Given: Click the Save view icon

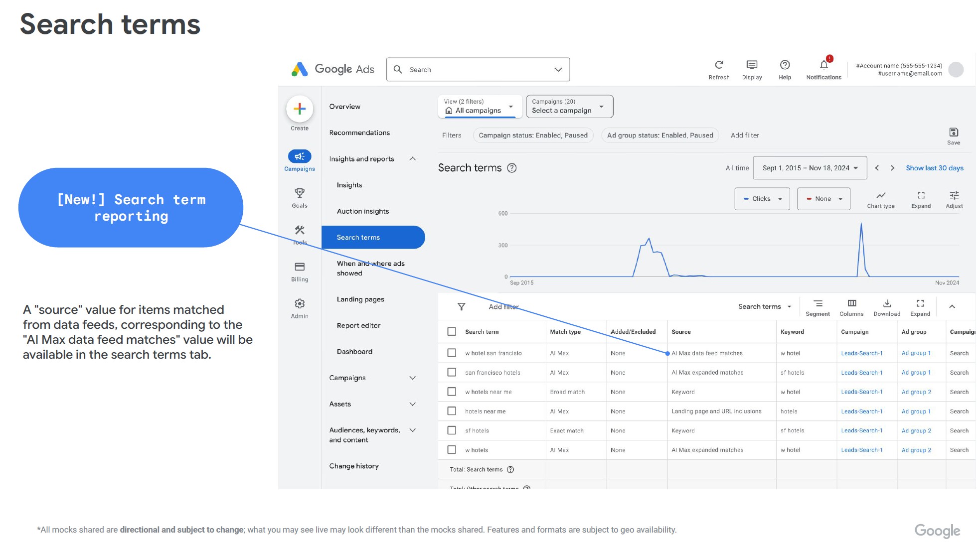Looking at the screenshot, I should [954, 132].
